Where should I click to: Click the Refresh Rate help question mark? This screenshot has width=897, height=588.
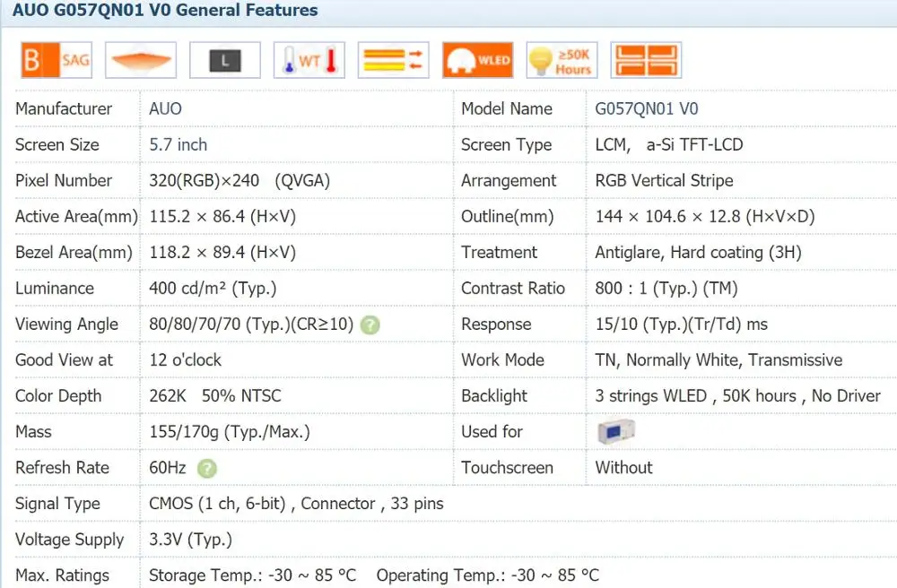coord(207,469)
